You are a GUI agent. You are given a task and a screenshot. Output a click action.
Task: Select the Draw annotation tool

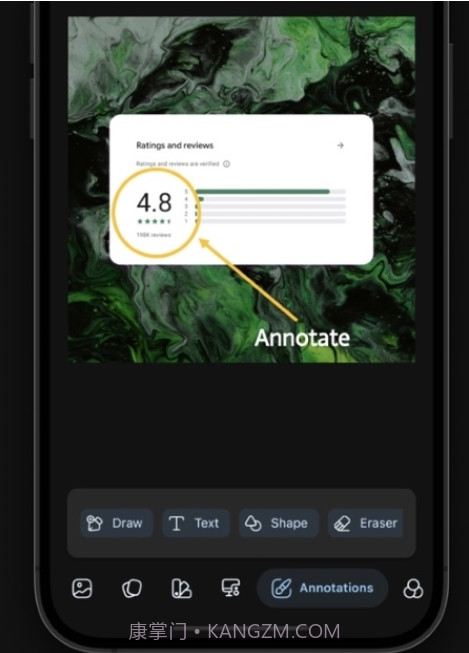(117, 523)
